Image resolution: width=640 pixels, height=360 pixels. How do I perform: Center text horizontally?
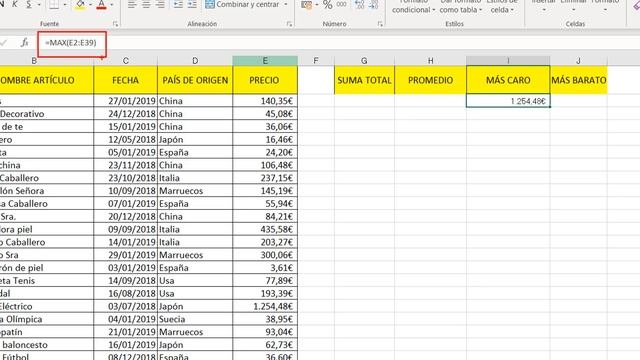pos(146,4)
